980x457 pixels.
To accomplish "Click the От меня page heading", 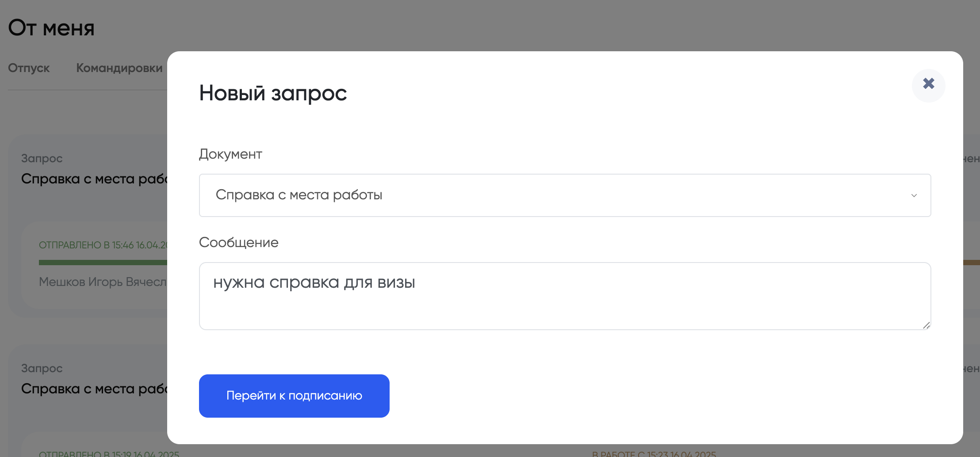I will [x=51, y=28].
